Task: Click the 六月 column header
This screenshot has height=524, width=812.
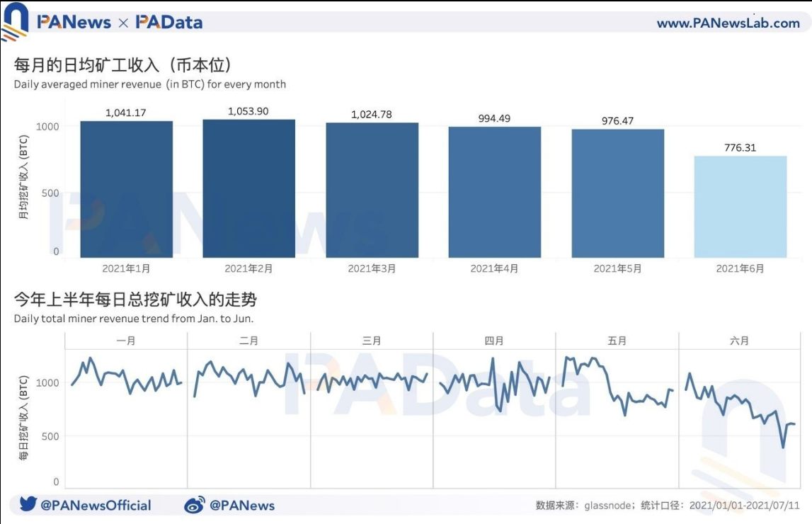Action: 740,341
